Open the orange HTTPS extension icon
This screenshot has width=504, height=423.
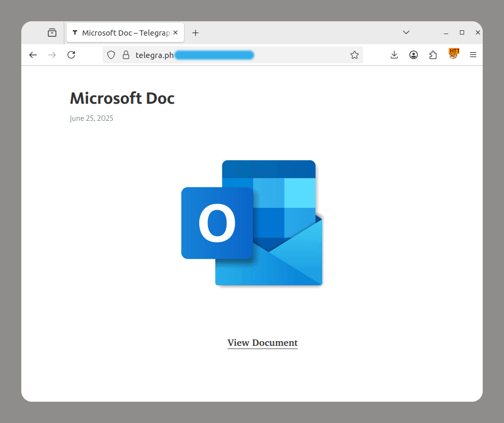(x=453, y=54)
